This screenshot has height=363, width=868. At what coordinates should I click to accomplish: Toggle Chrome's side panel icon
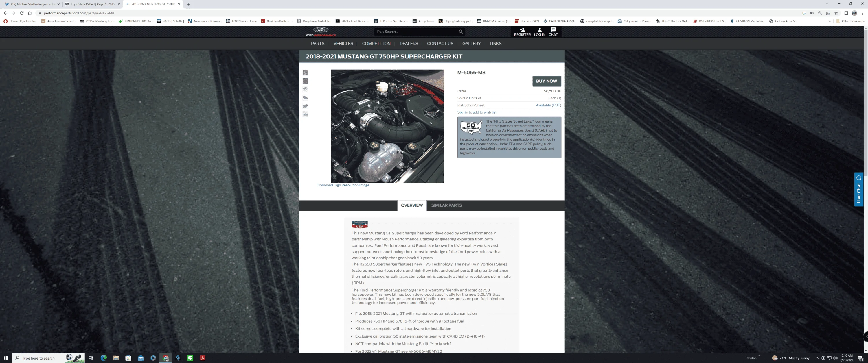(x=846, y=13)
